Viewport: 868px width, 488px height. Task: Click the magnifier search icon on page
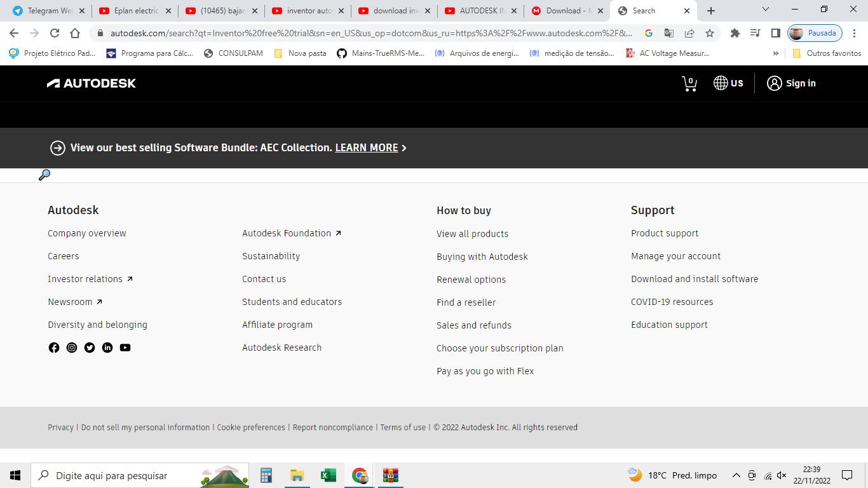pos(44,175)
